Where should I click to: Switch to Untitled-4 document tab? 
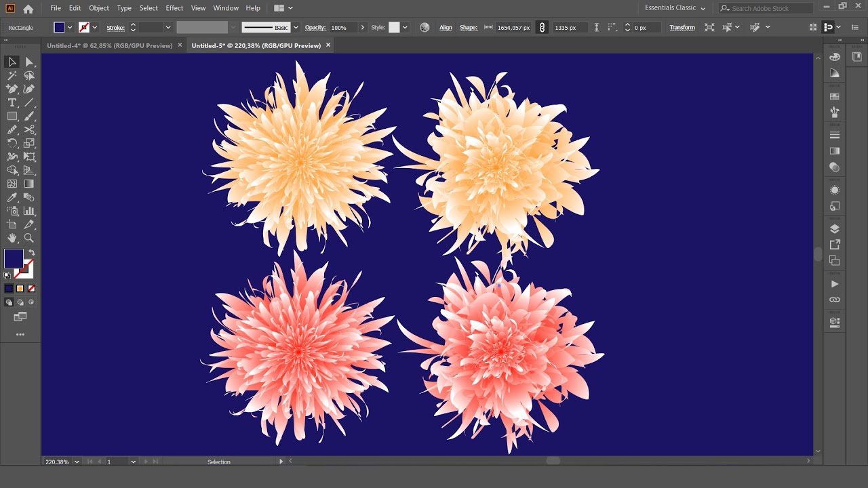click(x=109, y=45)
